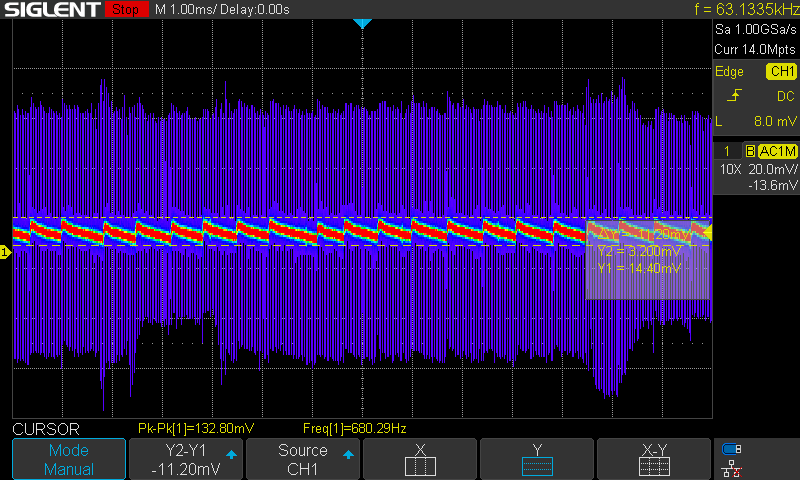
Task: Click the CH1 trigger source badge
Action: (x=780, y=71)
